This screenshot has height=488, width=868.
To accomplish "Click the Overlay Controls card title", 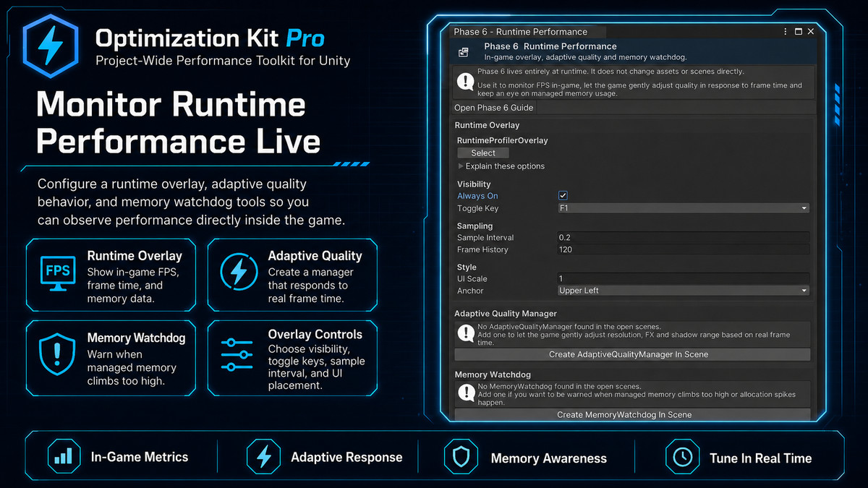I will click(x=315, y=334).
